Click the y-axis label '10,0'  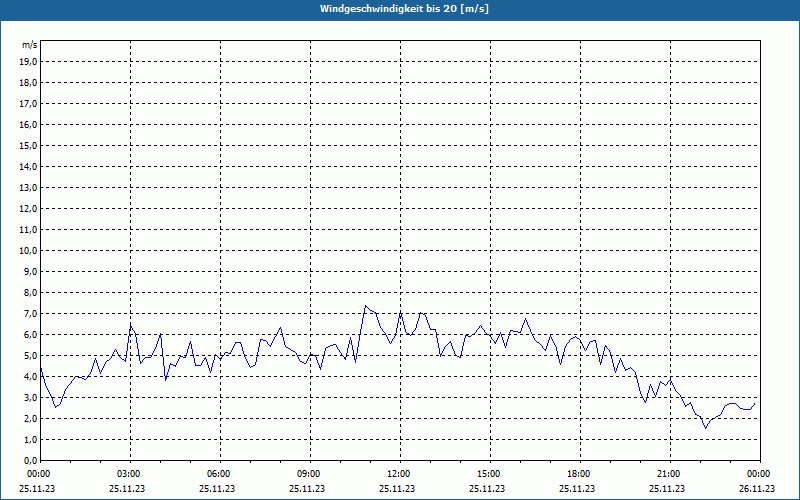click(x=30, y=251)
